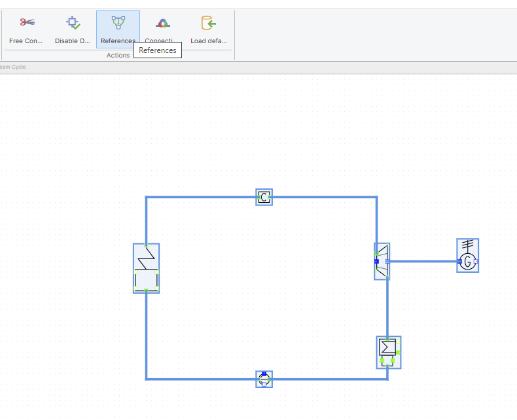The width and height of the screenshot is (517, 420).
Task: Click the Connections toolbar icon
Action: point(163,24)
